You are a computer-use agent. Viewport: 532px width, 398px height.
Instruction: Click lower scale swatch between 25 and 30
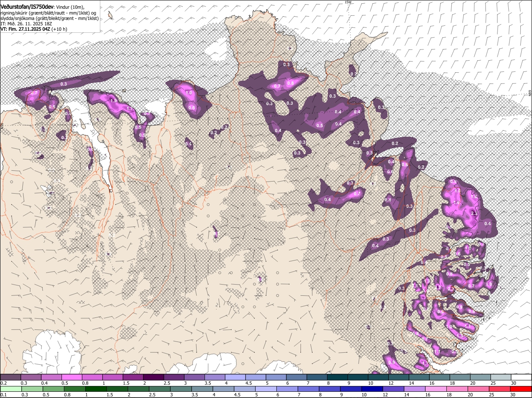pyautogui.click(x=499, y=389)
